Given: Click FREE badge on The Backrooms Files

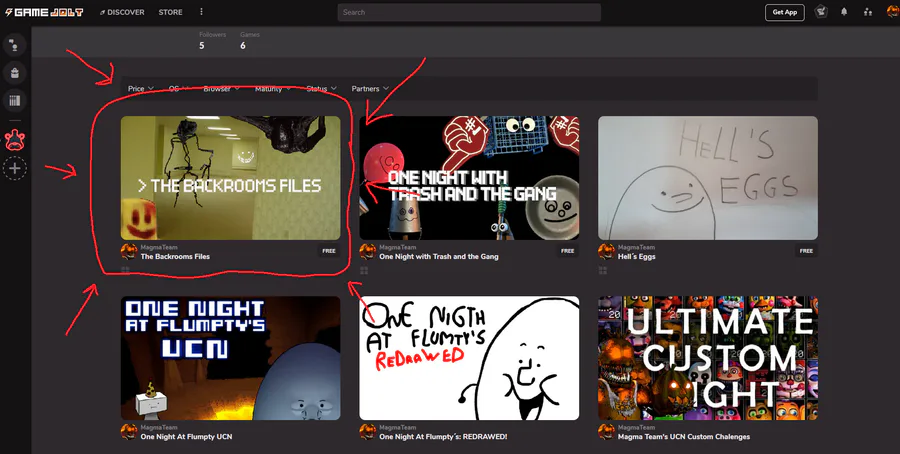Looking at the screenshot, I should (329, 251).
